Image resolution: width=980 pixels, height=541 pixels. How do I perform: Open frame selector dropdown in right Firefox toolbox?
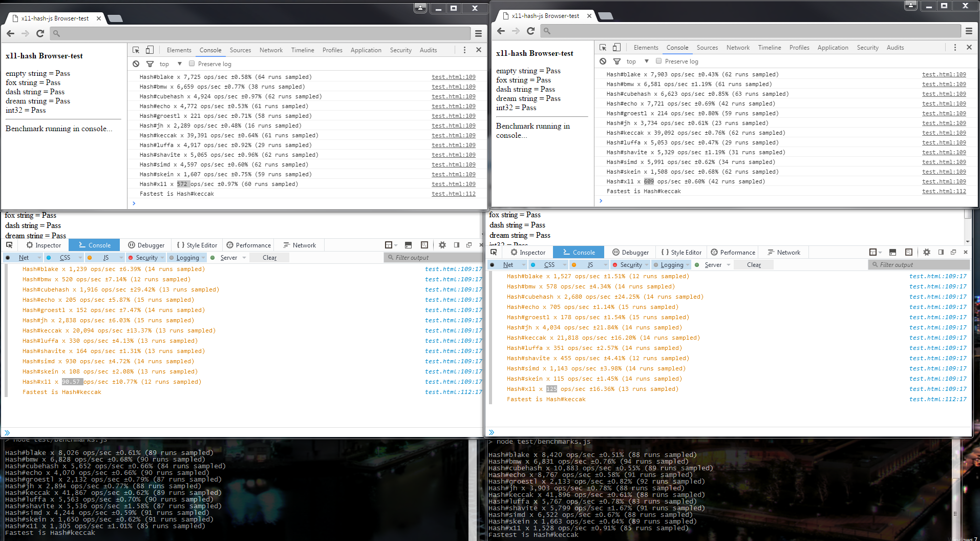pyautogui.click(x=875, y=252)
